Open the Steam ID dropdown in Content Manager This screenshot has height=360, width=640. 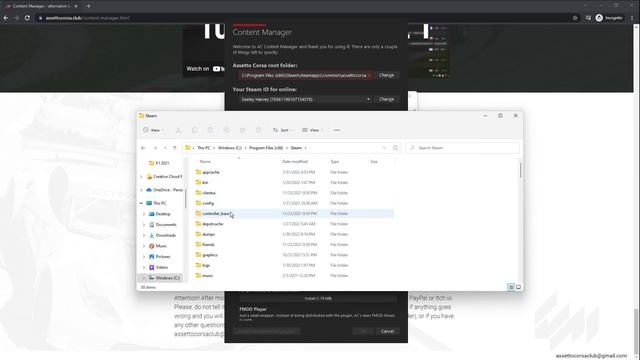pyautogui.click(x=368, y=99)
